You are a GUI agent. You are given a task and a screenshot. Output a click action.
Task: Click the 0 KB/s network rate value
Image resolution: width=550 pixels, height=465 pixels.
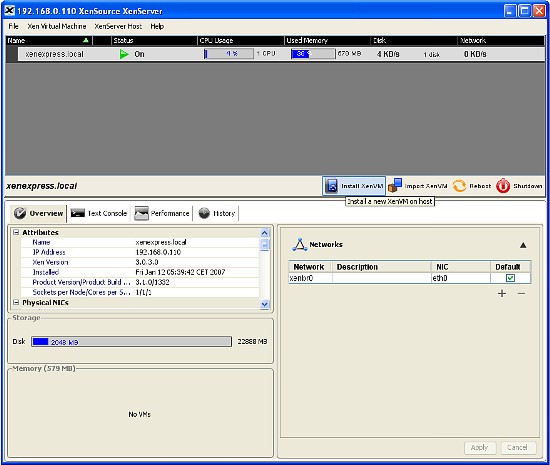(x=475, y=54)
